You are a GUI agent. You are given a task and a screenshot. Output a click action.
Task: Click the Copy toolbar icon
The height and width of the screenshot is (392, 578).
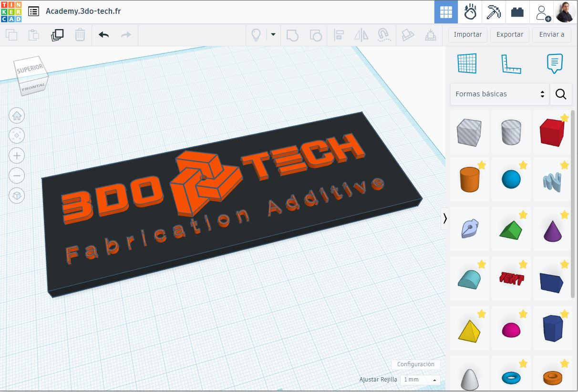click(11, 35)
